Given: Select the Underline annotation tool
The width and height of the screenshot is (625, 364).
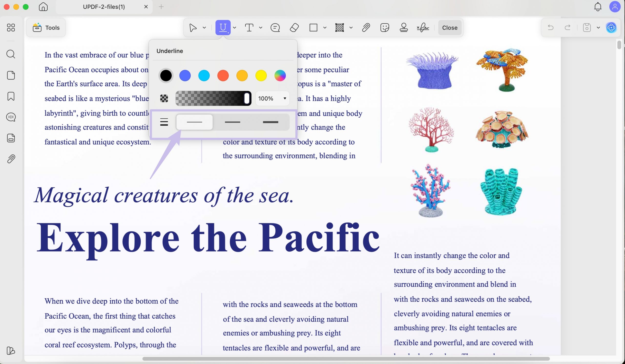Looking at the screenshot, I should (x=222, y=28).
